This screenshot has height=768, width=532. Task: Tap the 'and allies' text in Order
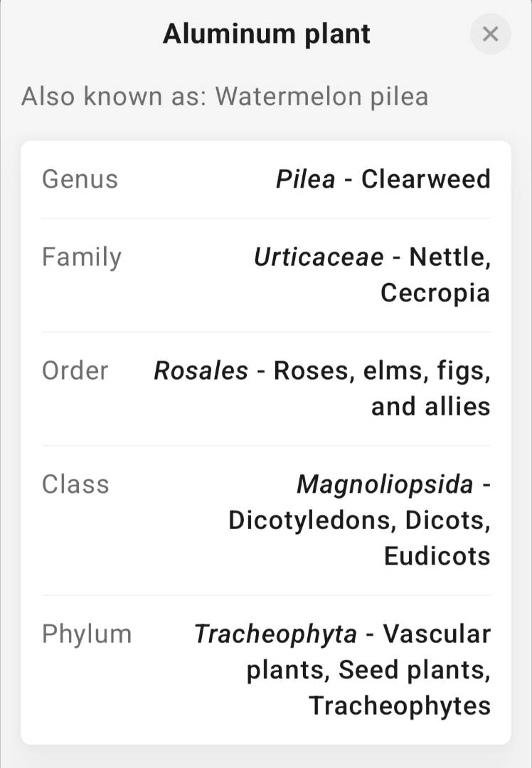point(430,406)
